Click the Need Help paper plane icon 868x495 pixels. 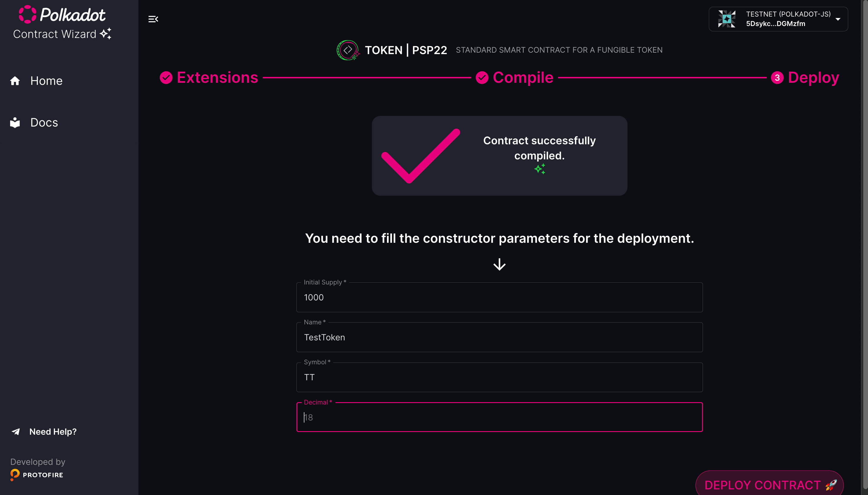click(16, 432)
